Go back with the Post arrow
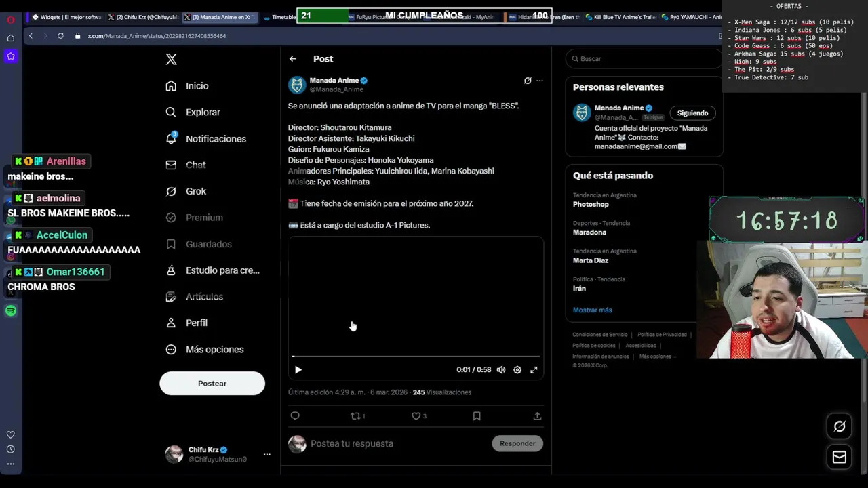Screen dimensions: 868x488 (x=293, y=59)
